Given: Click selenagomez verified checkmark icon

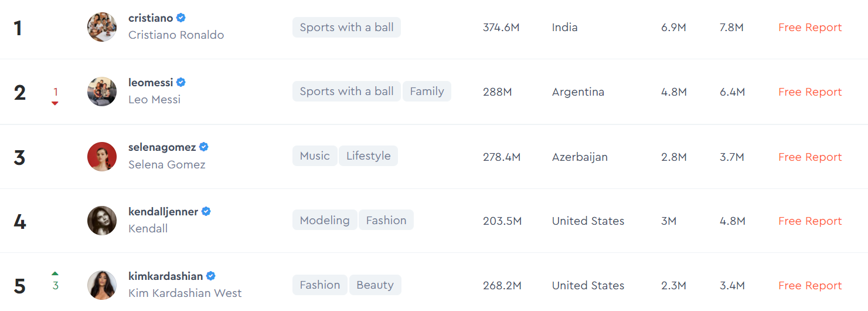Looking at the screenshot, I should (204, 147).
